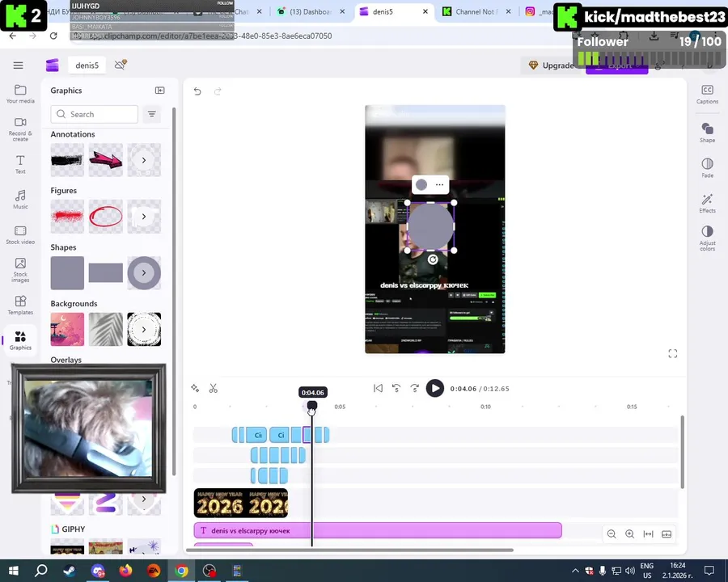Open Captions panel
Image resolution: width=728 pixels, height=582 pixels.
pos(707,94)
